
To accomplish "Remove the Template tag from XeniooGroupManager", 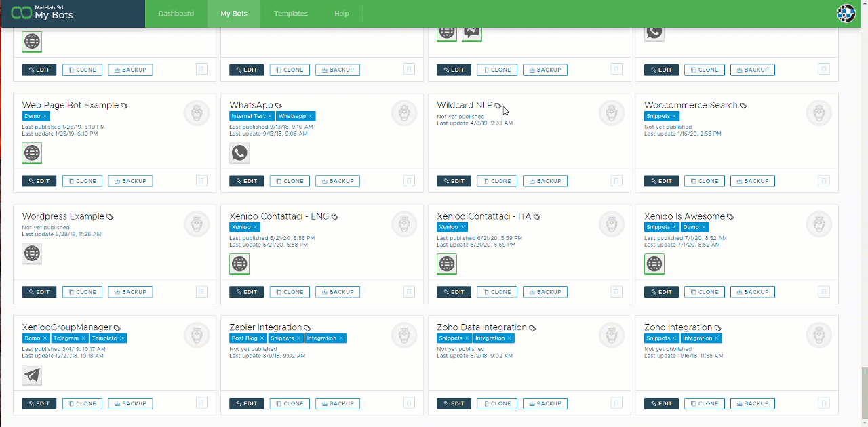I will 121,338.
